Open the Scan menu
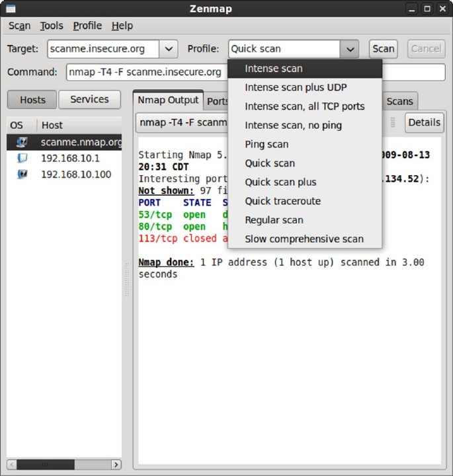Image resolution: width=453 pixels, height=476 pixels. [x=19, y=26]
